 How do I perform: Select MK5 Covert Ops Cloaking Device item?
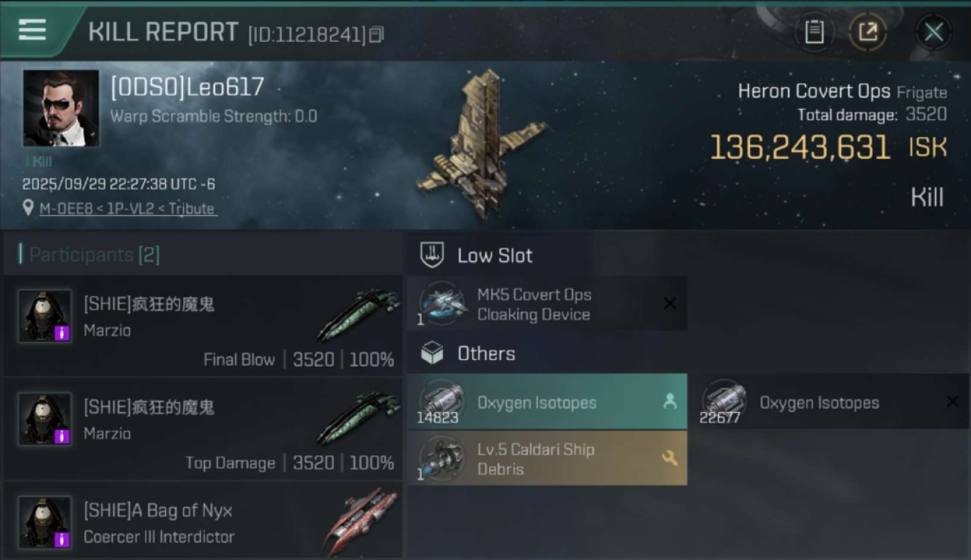[x=547, y=303]
